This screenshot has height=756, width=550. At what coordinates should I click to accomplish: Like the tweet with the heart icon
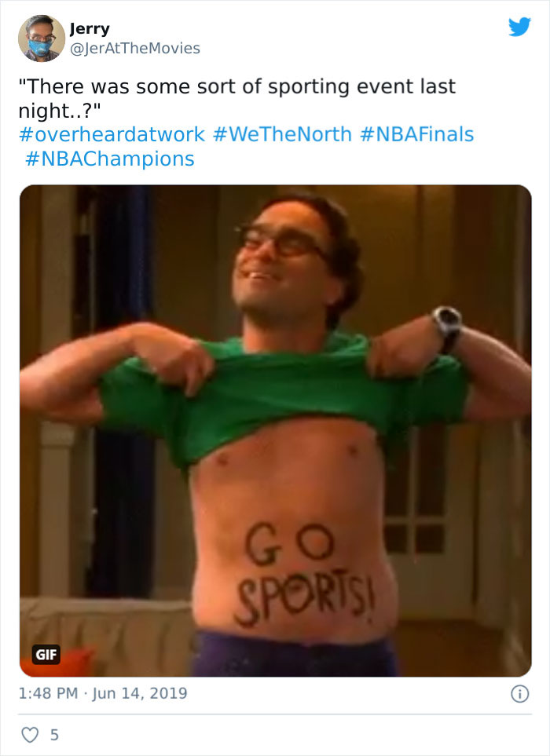pyautogui.click(x=29, y=734)
